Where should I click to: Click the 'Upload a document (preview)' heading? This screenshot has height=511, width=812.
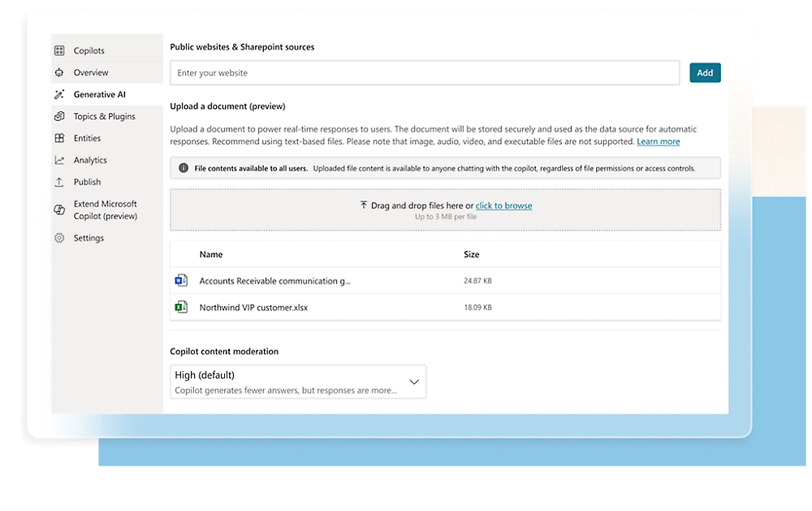tap(228, 106)
